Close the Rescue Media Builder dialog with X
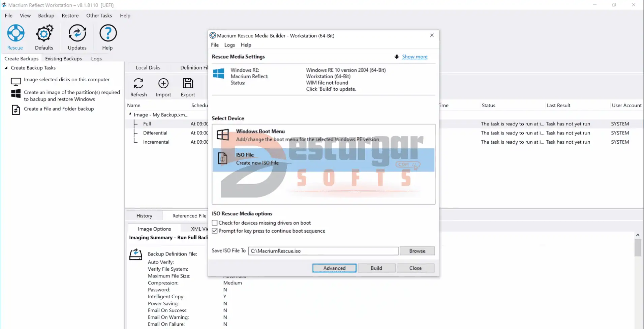 (x=432, y=35)
